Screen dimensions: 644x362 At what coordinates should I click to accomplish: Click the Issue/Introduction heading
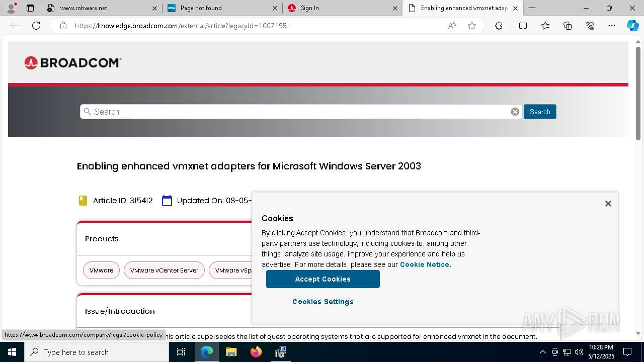coord(120,311)
